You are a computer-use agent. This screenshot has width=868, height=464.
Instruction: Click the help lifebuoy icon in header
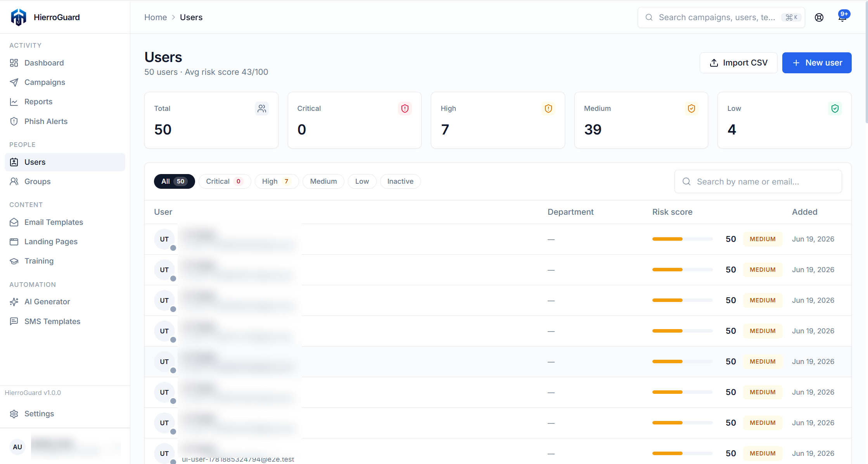click(x=819, y=17)
